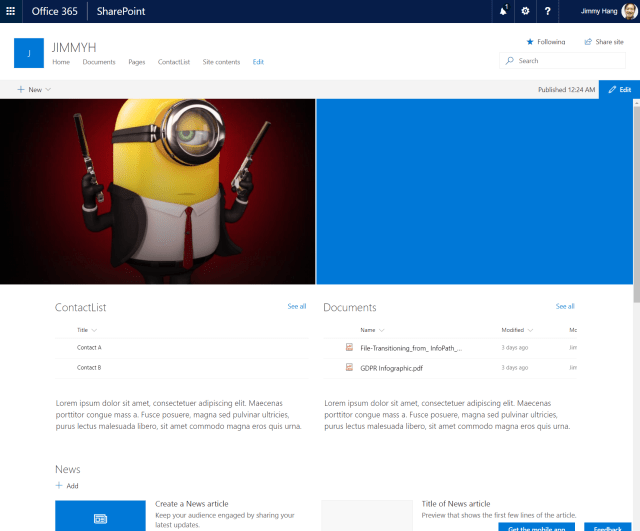Open the Name column dropdown
The image size is (640, 531).
(382, 330)
